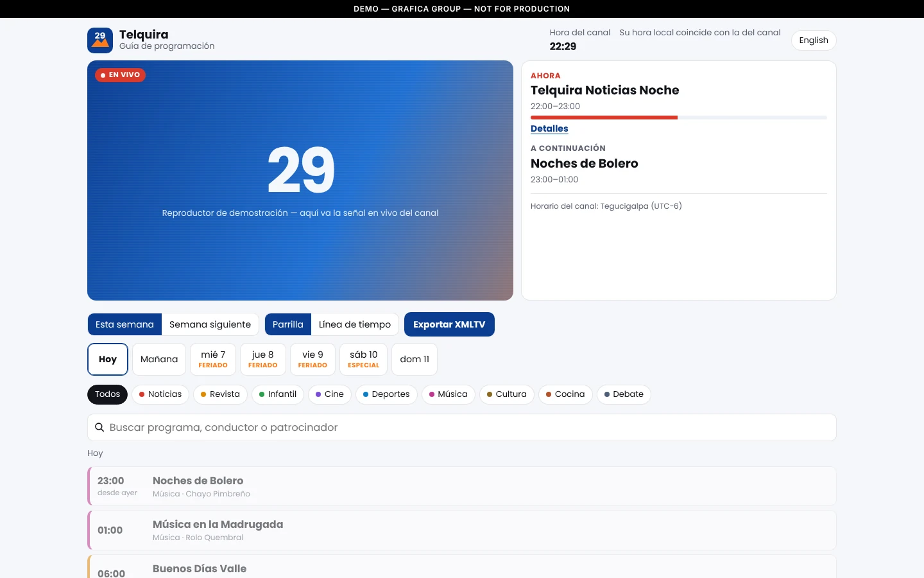Click the live demo video player

click(300, 180)
